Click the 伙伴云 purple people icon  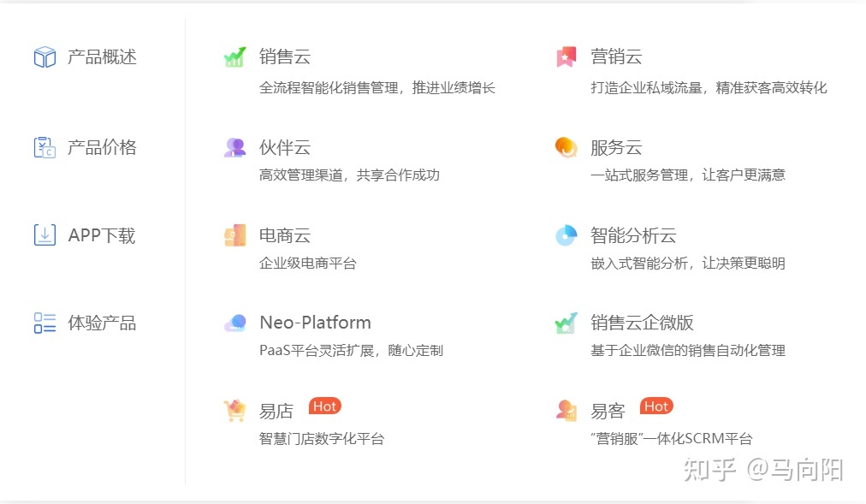[234, 147]
